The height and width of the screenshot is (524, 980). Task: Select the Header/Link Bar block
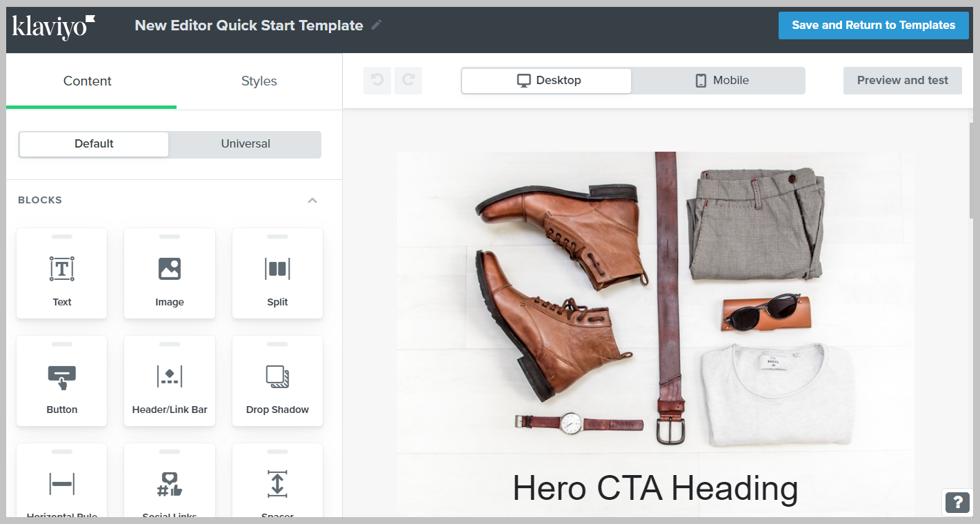pos(170,381)
